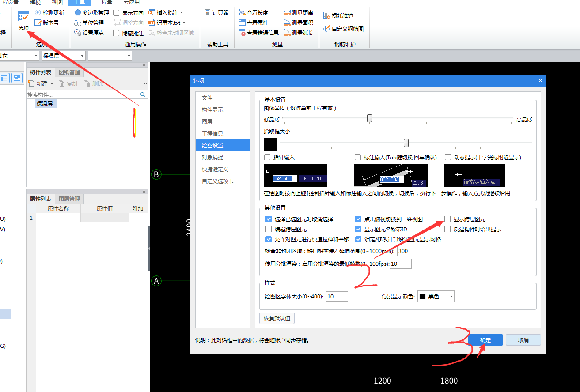Click 版本号 version number item
The height and width of the screenshot is (392, 580).
coord(46,23)
